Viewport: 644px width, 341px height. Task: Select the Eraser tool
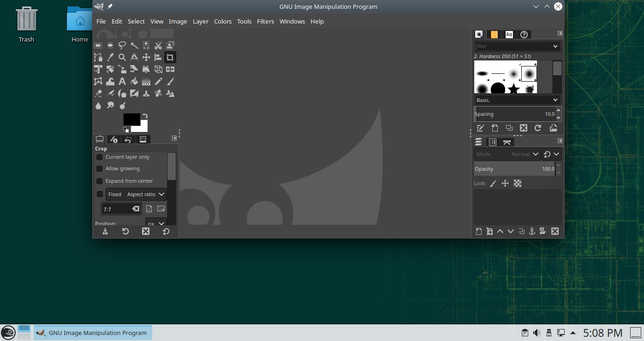[98, 94]
